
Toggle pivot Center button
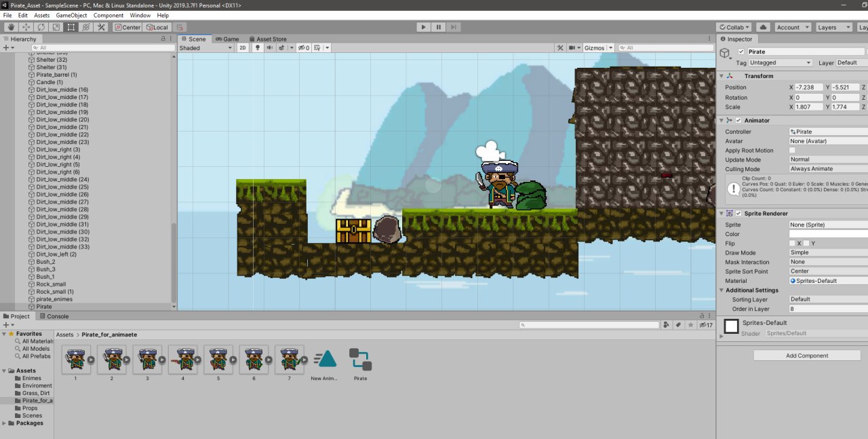pos(127,27)
